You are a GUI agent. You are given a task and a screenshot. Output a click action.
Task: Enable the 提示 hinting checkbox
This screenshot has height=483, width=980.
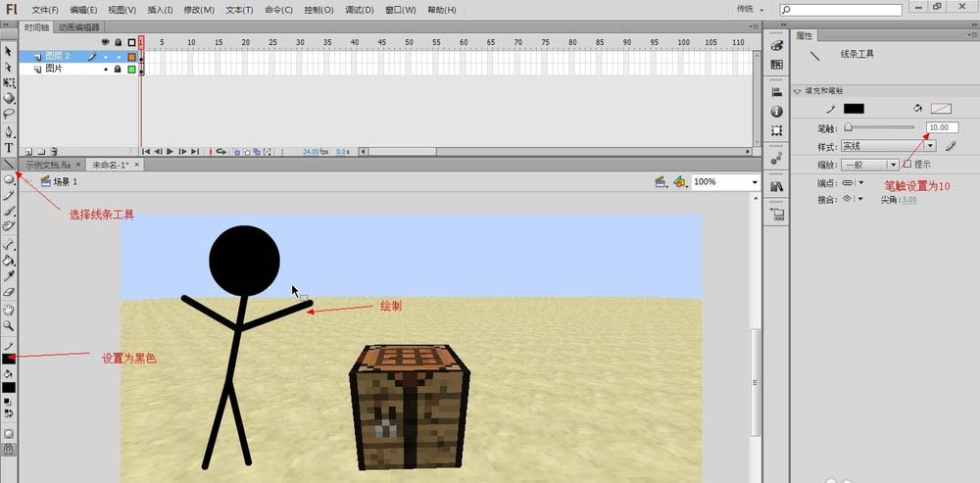point(907,165)
